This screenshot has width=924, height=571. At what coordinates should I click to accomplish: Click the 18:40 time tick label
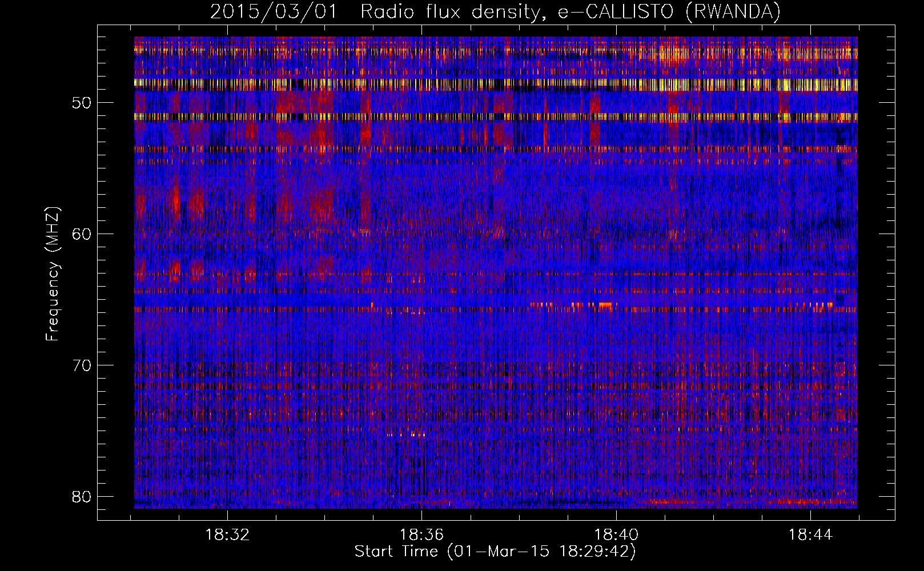point(616,535)
